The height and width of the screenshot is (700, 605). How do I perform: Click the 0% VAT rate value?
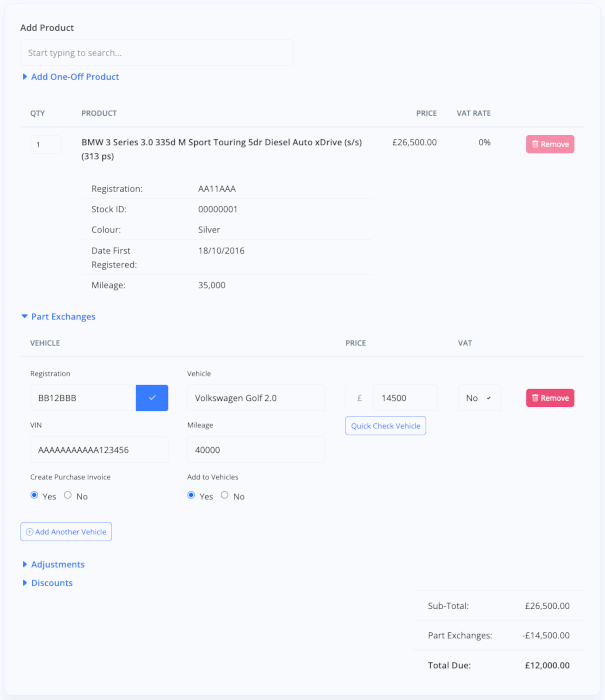484,142
